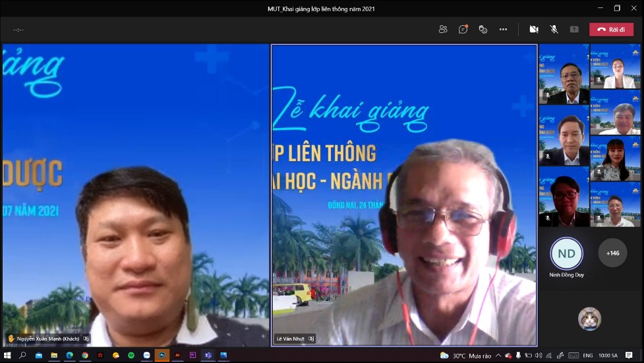Click the share content tray icon
Screen dimensions: 644x363
tap(574, 29)
